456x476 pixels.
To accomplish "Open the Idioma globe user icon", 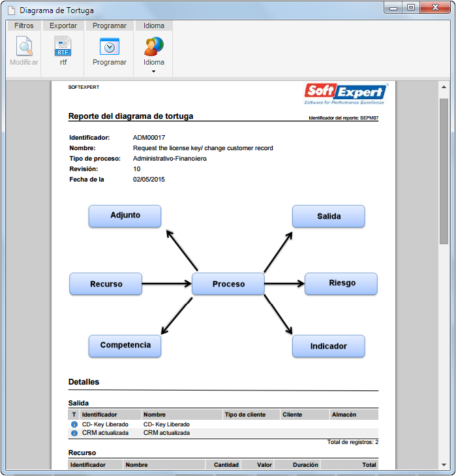I will tap(154, 46).
